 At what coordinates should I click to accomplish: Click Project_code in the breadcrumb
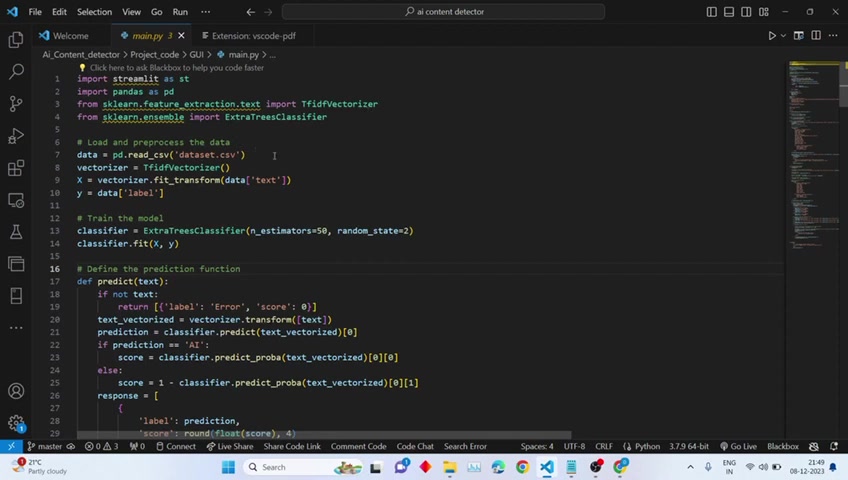pos(154,55)
